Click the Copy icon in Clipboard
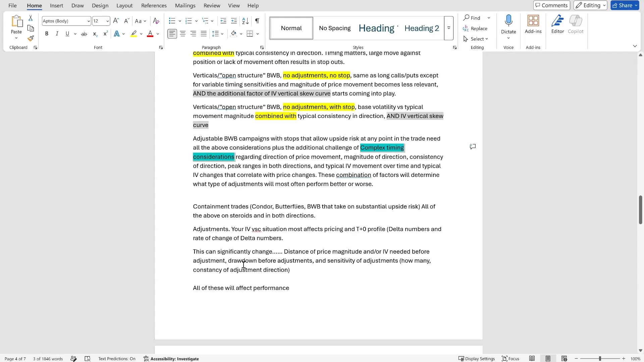644x362 pixels. pos(31,28)
